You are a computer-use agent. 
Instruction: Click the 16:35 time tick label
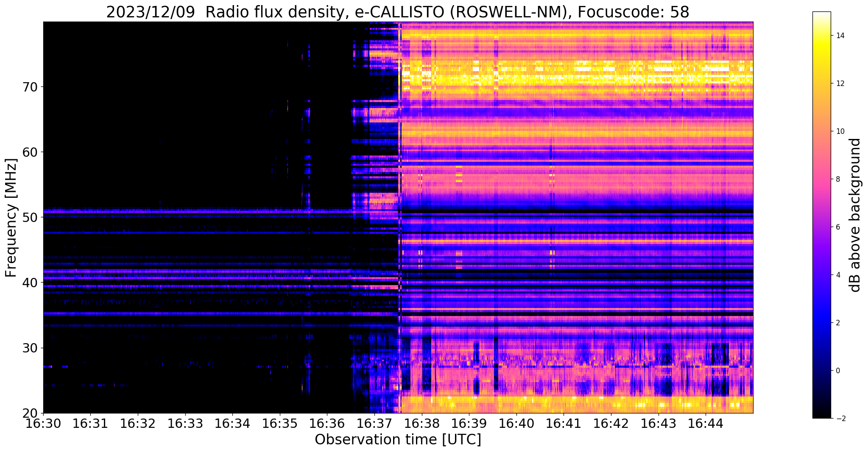(x=280, y=423)
